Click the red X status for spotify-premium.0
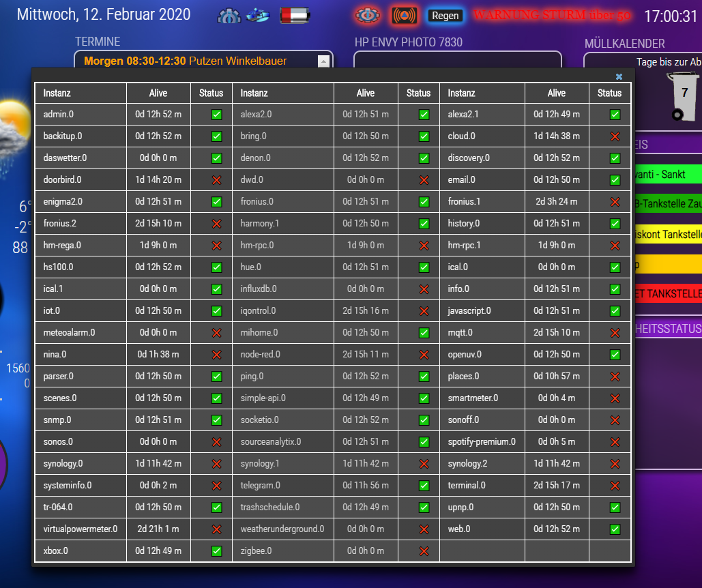The image size is (702, 588). [x=615, y=442]
